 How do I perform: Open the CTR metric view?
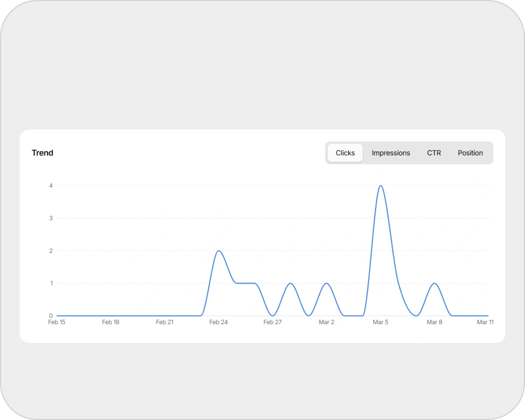pyautogui.click(x=434, y=153)
